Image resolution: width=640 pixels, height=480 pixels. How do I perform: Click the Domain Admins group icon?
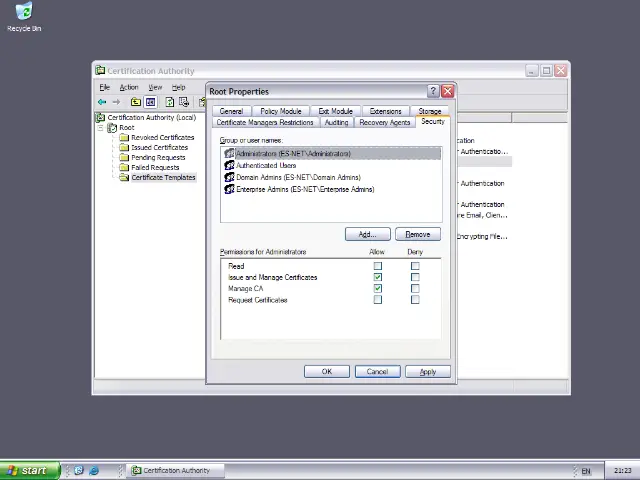(x=229, y=177)
